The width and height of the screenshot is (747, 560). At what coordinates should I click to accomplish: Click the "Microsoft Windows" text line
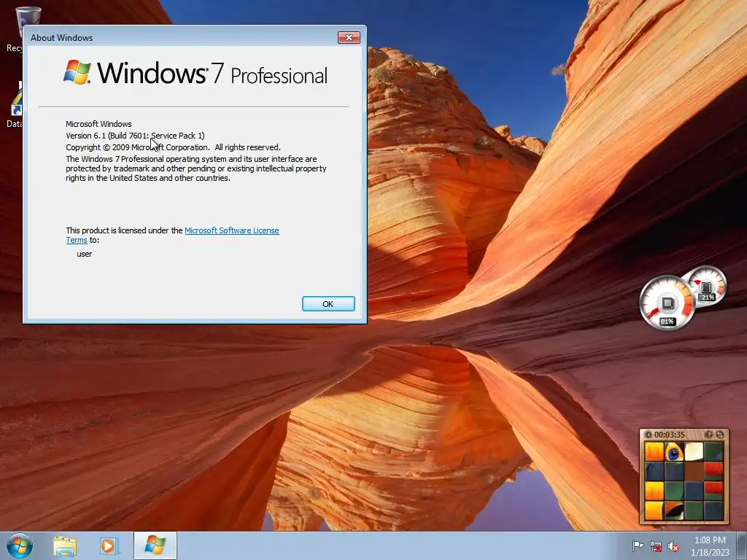coord(98,124)
